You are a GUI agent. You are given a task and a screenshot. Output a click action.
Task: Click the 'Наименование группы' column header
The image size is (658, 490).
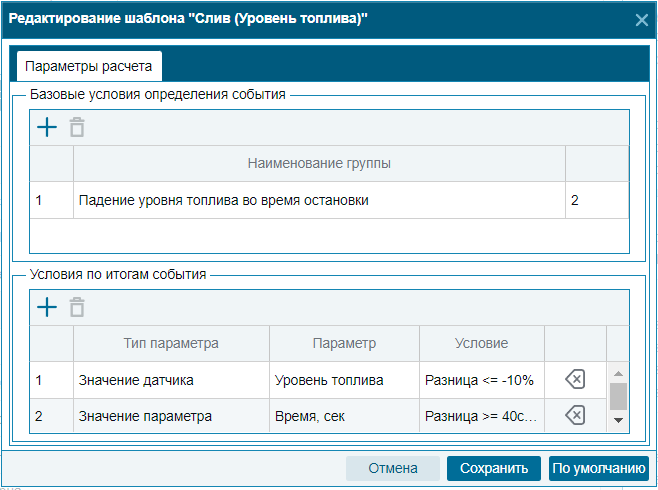319,163
